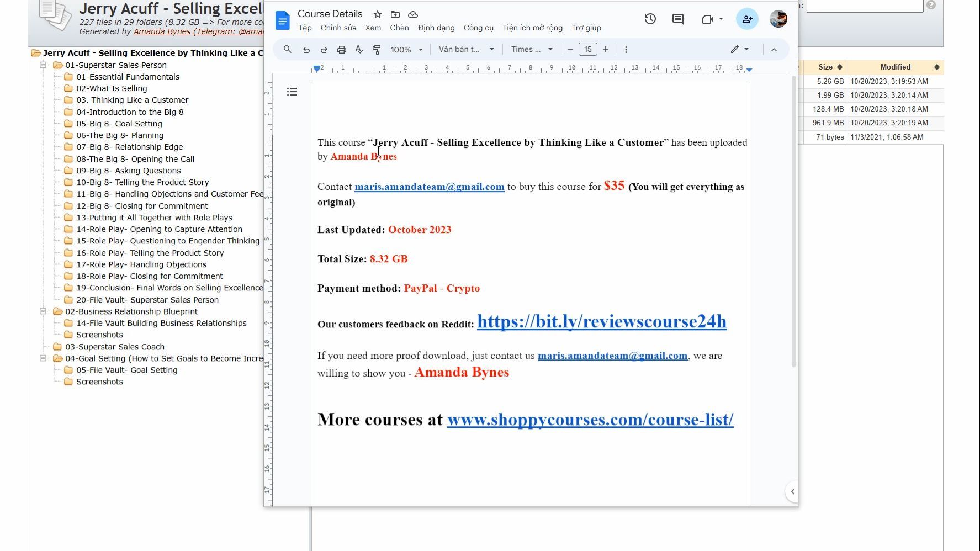Open the Times font dropdown

pos(532,50)
